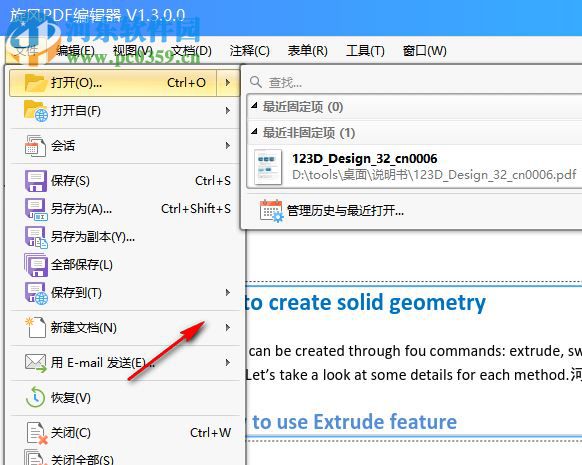582x465 pixels.
Task: Expand the 打开自(F) submenu arrow
Action: pos(228,111)
